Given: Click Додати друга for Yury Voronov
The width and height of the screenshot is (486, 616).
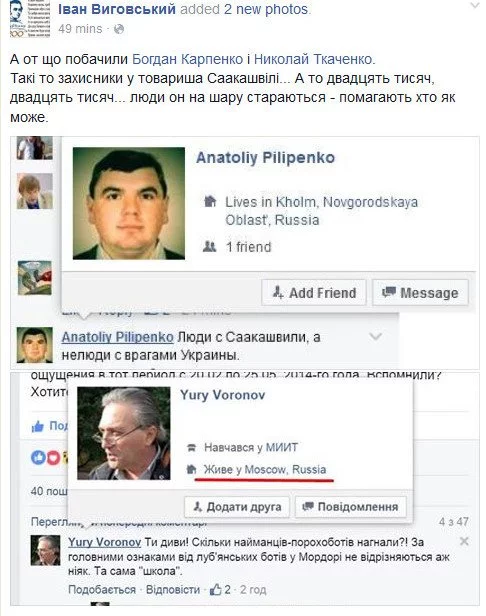Looking at the screenshot, I should coord(237,507).
